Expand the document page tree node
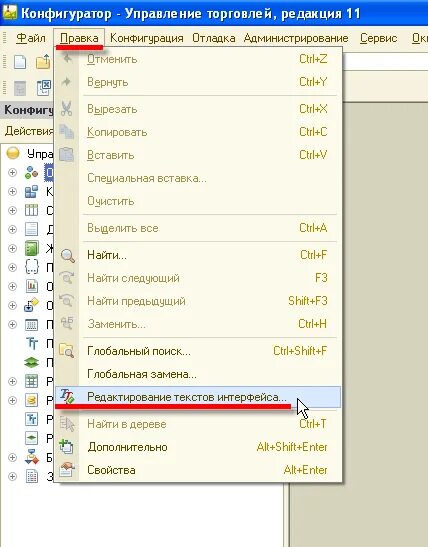Image resolution: width=428 pixels, height=547 pixels. [x=13, y=229]
